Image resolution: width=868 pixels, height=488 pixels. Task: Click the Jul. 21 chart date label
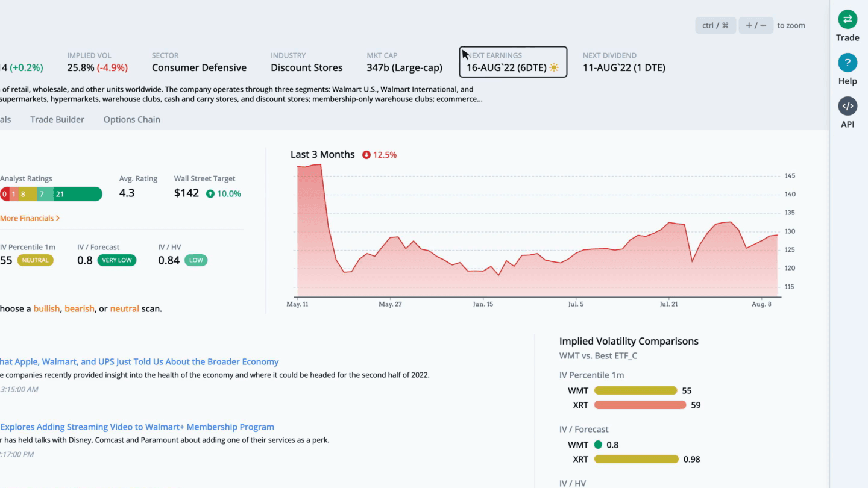(668, 304)
